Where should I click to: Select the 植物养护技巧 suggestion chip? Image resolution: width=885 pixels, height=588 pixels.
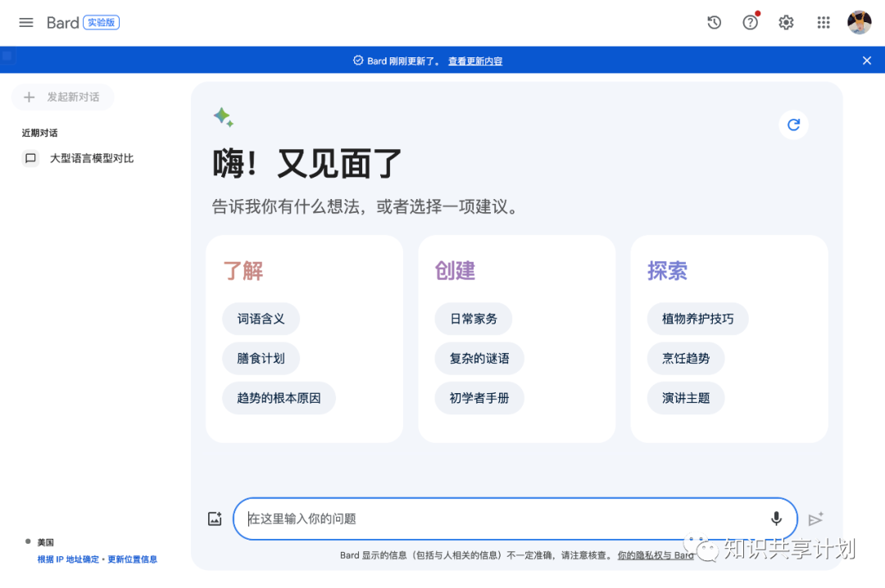click(x=697, y=319)
